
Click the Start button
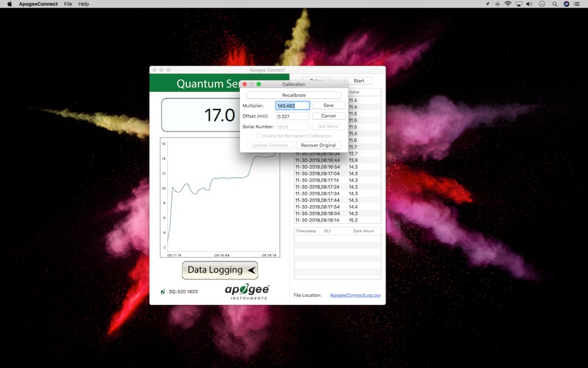358,81
